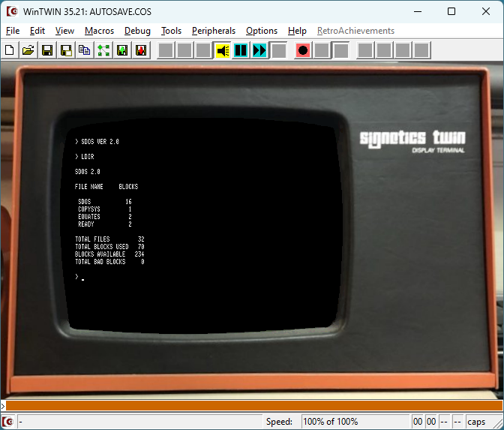Screen dimensions: 504x430
Task: Click the Copy toolbar icon
Action: (85, 50)
